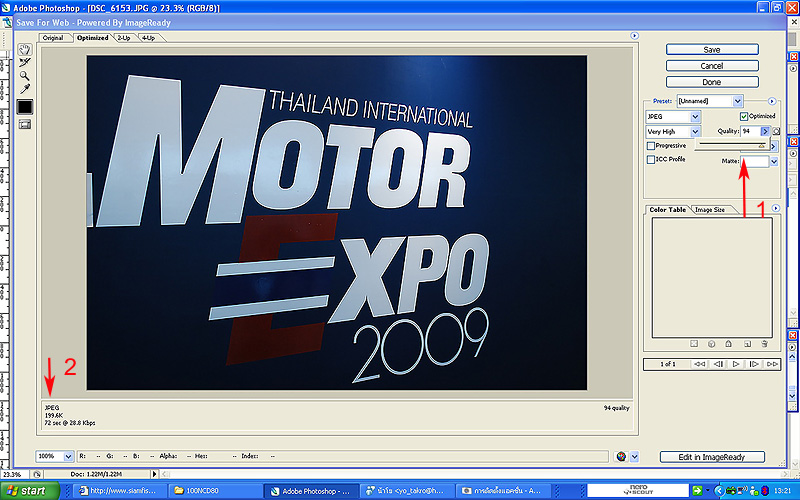Click the Photoshop document info arrow

pyautogui.click(x=155, y=474)
